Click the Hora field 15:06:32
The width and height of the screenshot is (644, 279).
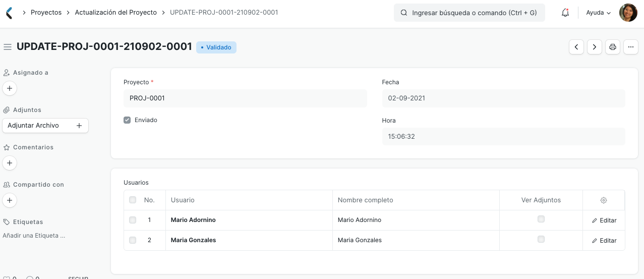(x=503, y=137)
